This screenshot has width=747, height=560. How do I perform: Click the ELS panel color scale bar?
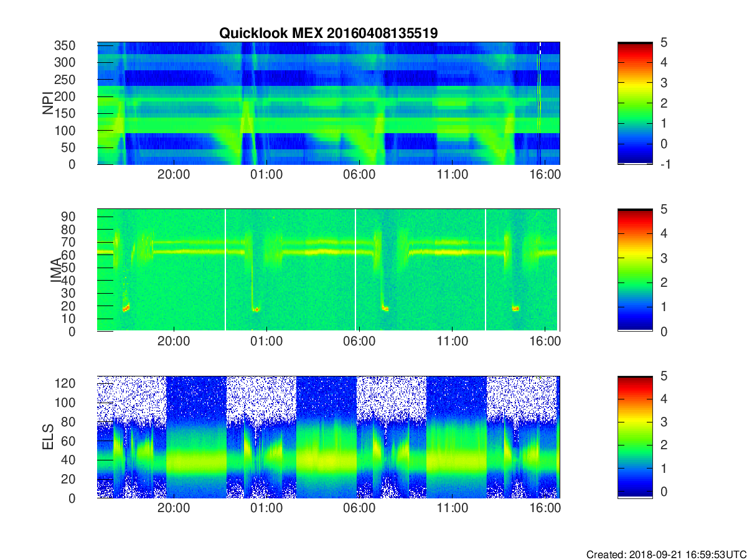pyautogui.click(x=635, y=437)
